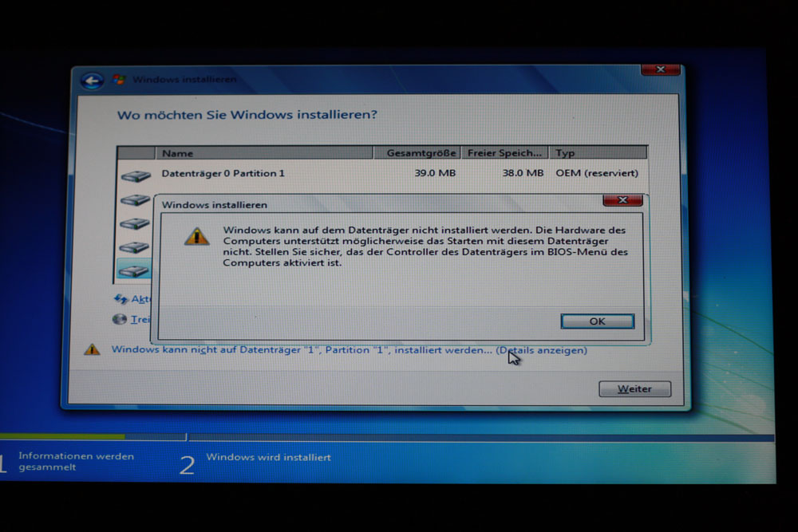Close the main Windows setup window
The image size is (798, 532).
[x=661, y=69]
